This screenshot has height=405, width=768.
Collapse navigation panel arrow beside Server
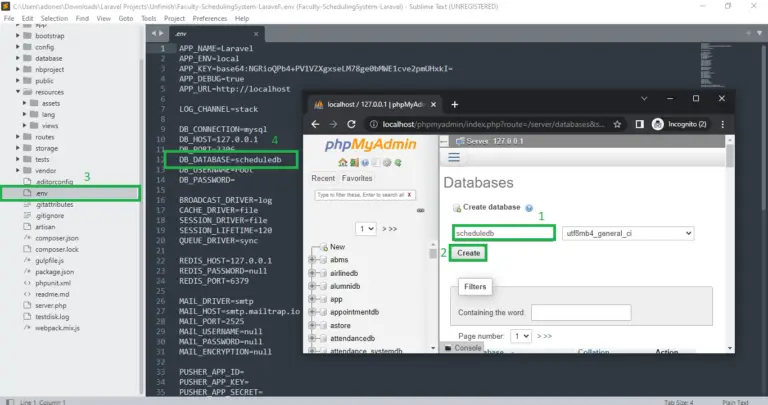444,141
